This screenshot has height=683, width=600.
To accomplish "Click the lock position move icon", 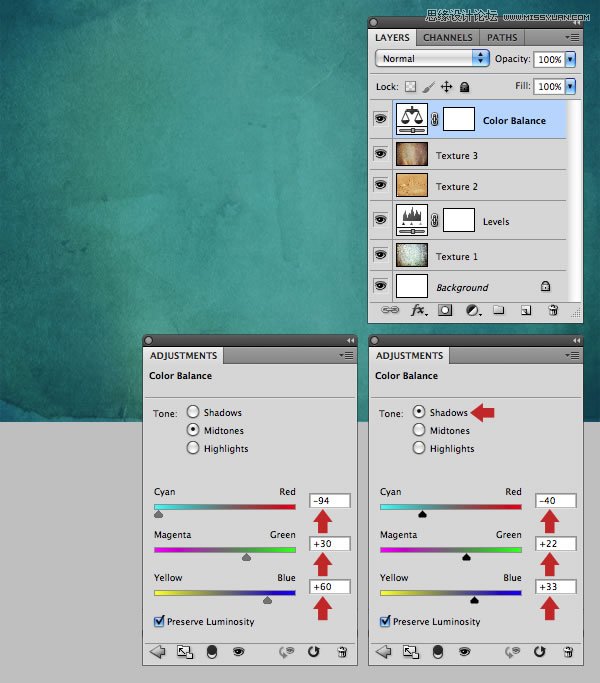I will (x=447, y=87).
